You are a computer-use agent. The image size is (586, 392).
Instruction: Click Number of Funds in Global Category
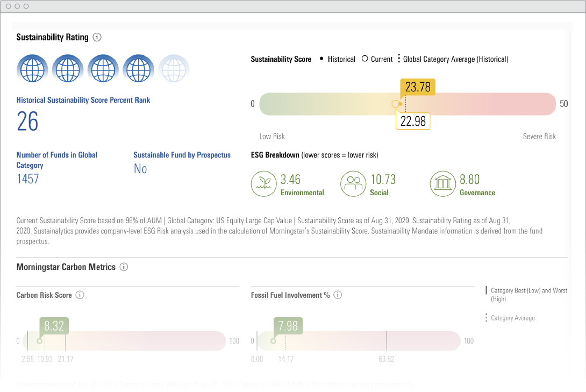(x=57, y=160)
